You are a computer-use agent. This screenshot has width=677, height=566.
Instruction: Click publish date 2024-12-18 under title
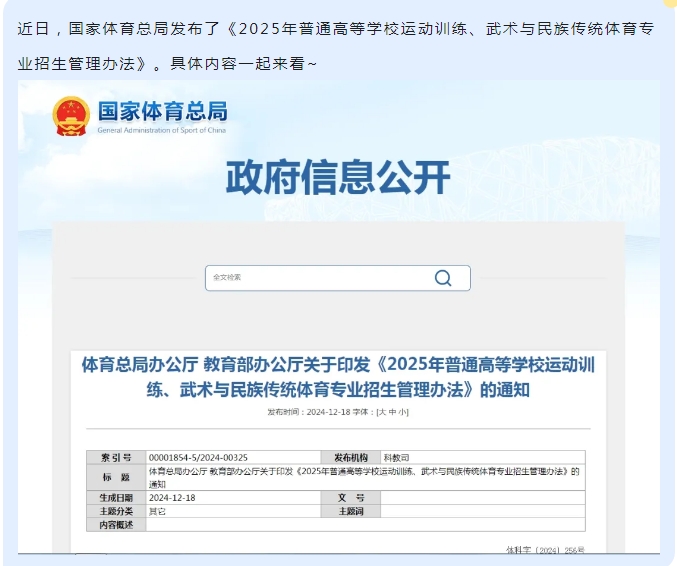(328, 412)
